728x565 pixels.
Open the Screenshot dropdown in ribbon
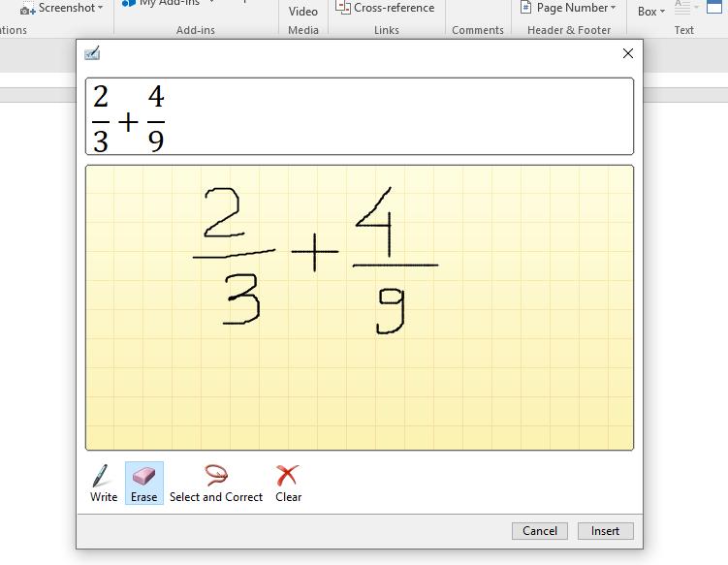pyautogui.click(x=100, y=8)
